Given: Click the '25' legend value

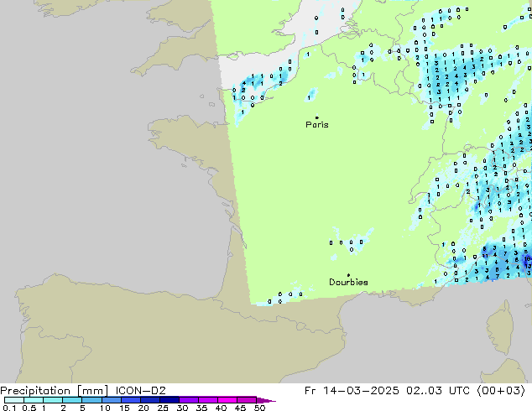Looking at the screenshot, I should point(163,408).
